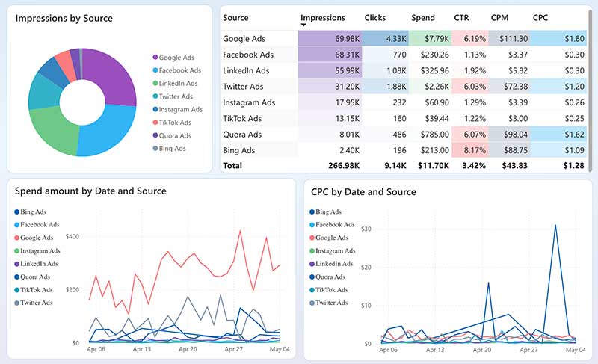The height and width of the screenshot is (364, 598).
Task: Select the TikTok Ads row name in table
Action: click(242, 119)
